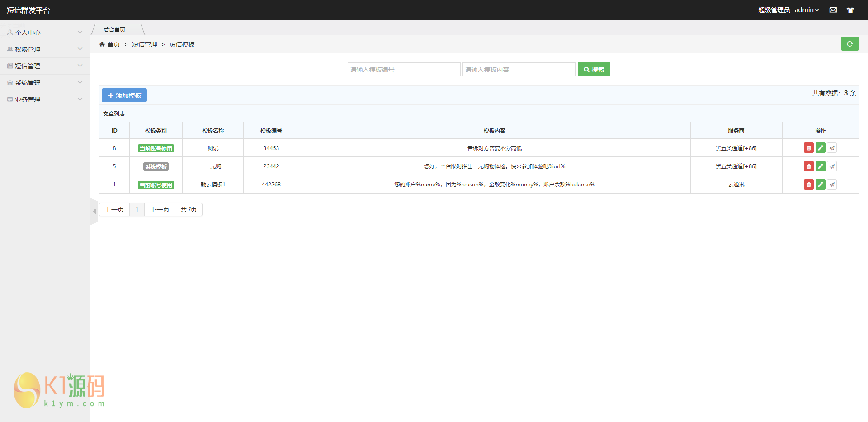Go to 下一页 in pagination
Screen dimensions: 868x422
click(160, 209)
